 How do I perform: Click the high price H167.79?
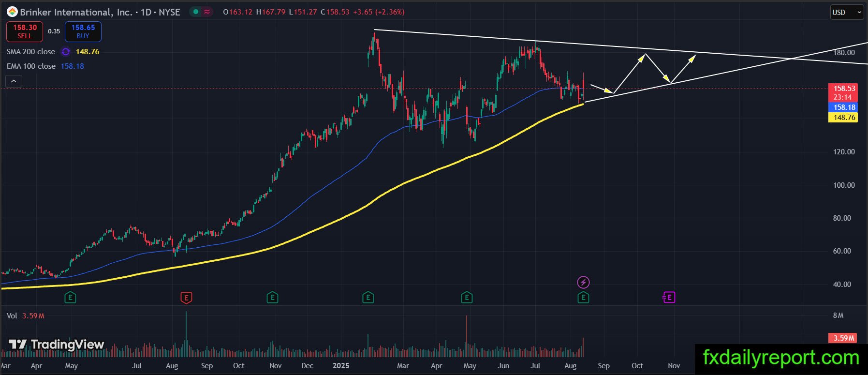[271, 12]
